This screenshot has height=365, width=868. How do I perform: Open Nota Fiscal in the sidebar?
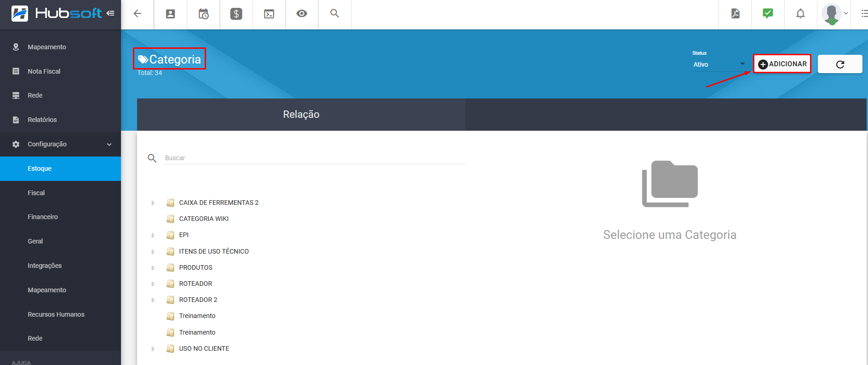click(60, 71)
